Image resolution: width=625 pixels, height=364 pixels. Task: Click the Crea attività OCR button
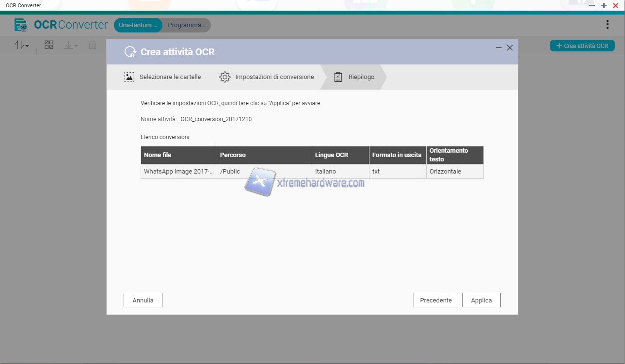pyautogui.click(x=582, y=46)
